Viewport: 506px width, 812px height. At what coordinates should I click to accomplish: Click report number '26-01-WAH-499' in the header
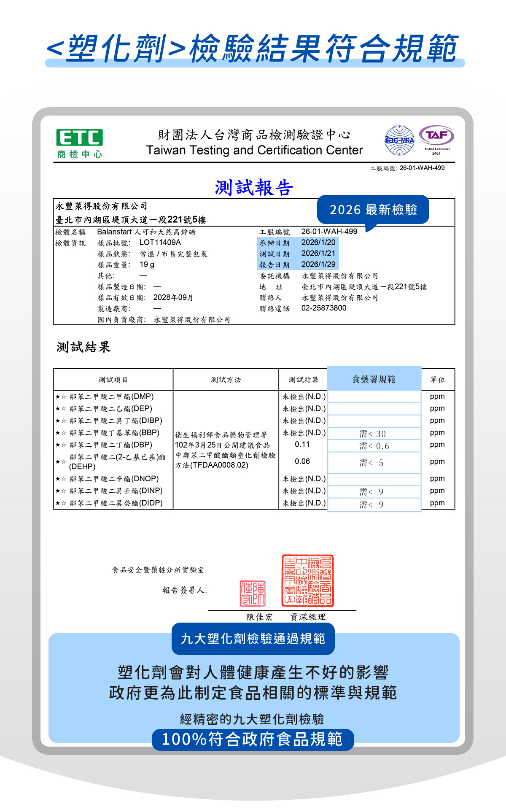pos(422,168)
